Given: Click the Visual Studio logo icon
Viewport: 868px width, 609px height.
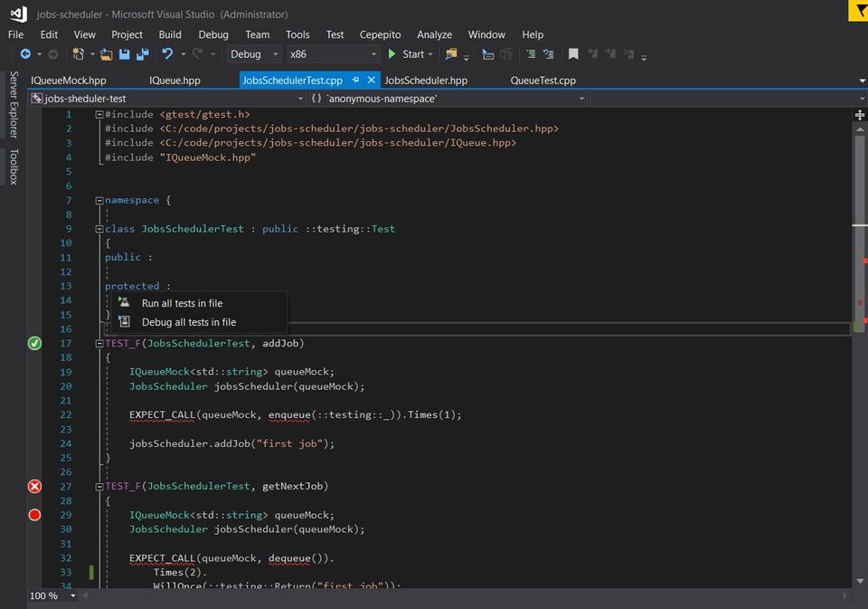Looking at the screenshot, I should pos(18,14).
